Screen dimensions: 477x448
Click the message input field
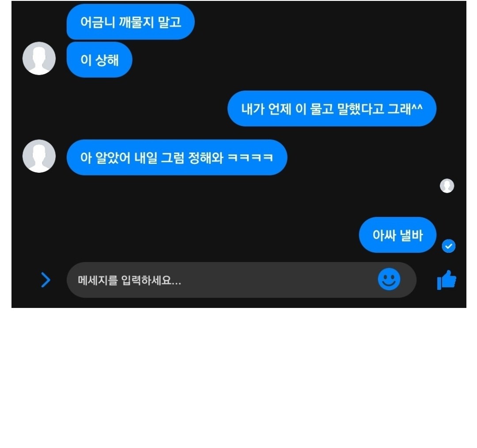[241, 280]
